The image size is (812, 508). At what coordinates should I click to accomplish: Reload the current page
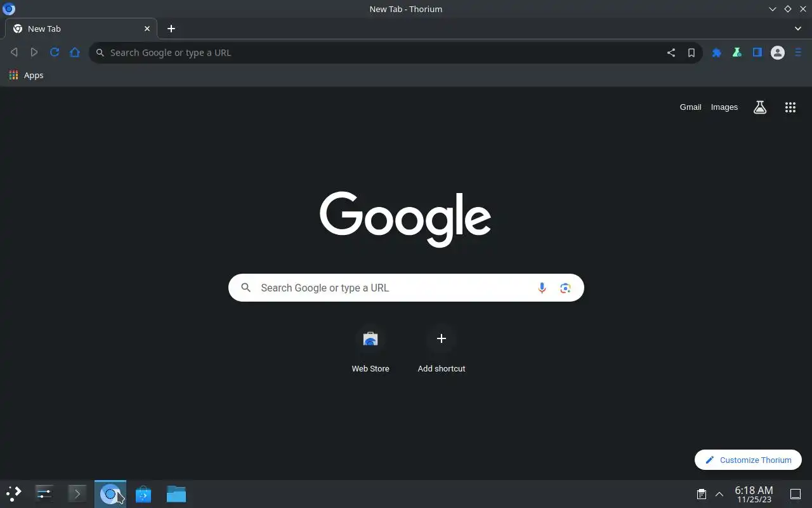pyautogui.click(x=55, y=53)
